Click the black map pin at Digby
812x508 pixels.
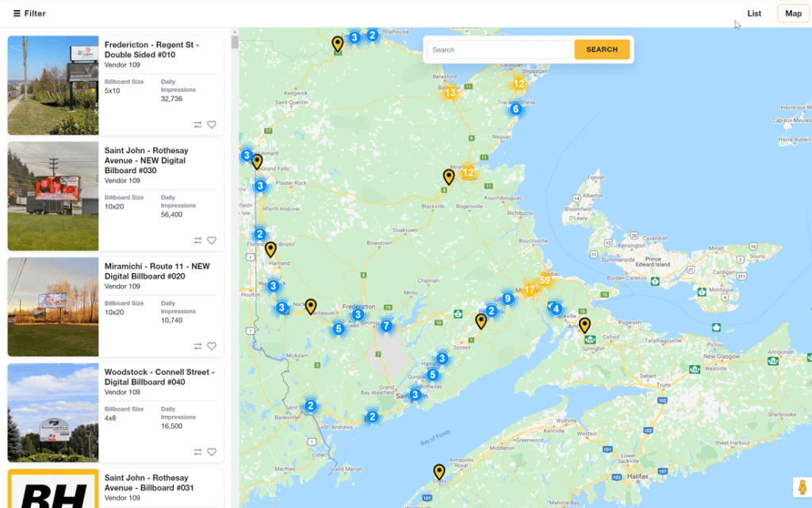(439, 471)
